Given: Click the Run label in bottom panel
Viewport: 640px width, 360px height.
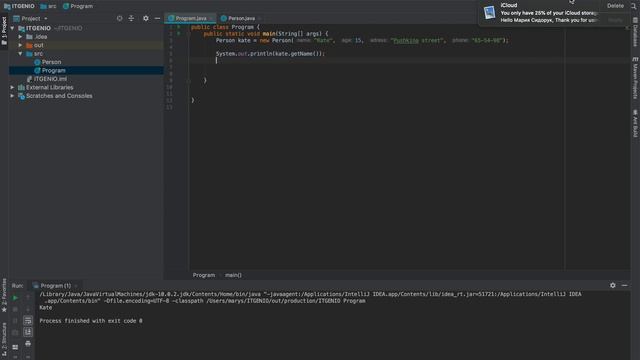Looking at the screenshot, I should (17, 286).
